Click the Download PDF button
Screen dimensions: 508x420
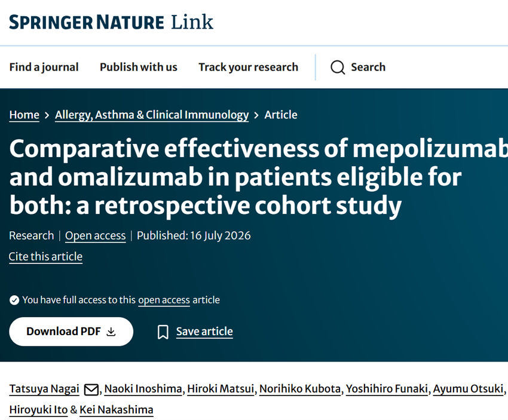click(x=71, y=332)
